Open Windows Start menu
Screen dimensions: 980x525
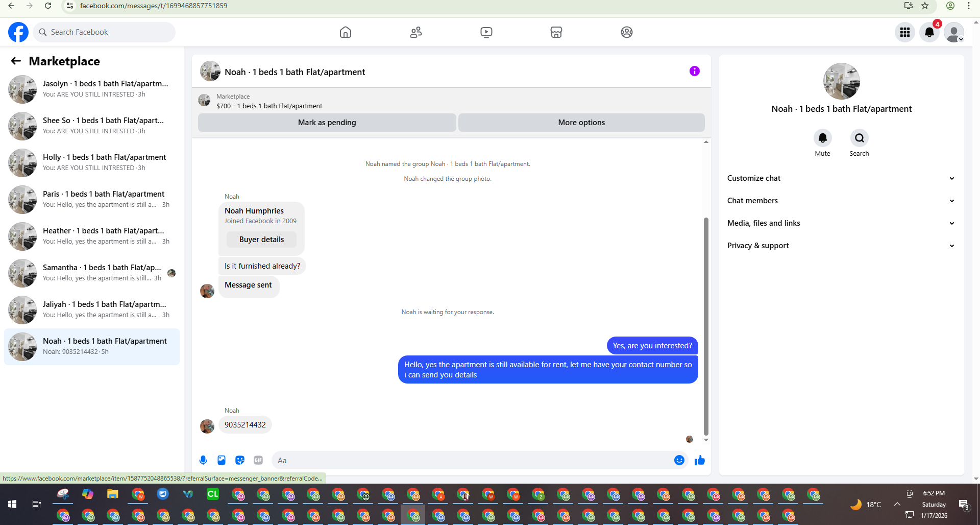(12, 504)
